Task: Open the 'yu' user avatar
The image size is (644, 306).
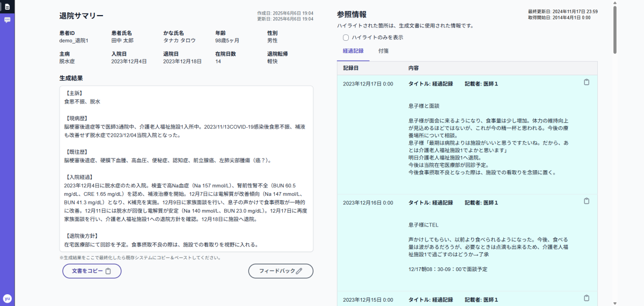Action: [x=8, y=298]
